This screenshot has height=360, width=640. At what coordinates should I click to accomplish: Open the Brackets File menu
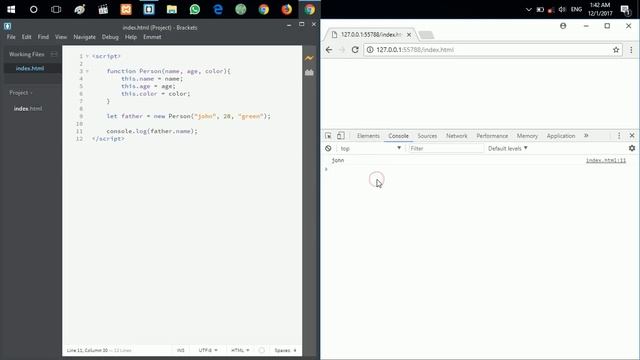click(x=11, y=37)
